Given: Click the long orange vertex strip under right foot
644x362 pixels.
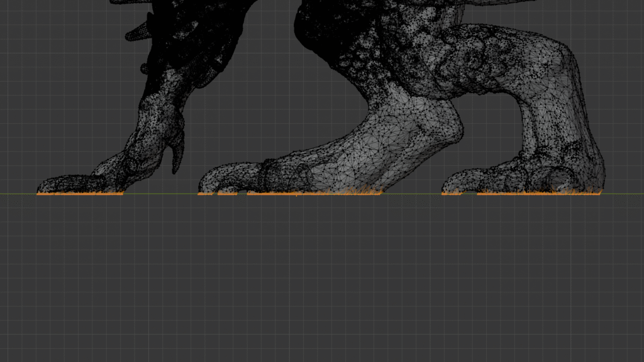Looking at the screenshot, I should 538,194.
